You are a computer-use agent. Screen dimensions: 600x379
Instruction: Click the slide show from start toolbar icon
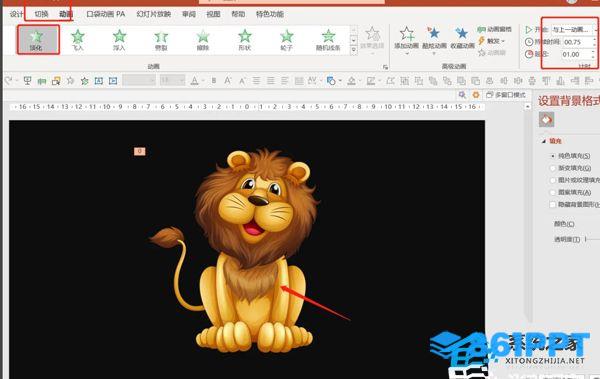click(x=27, y=81)
